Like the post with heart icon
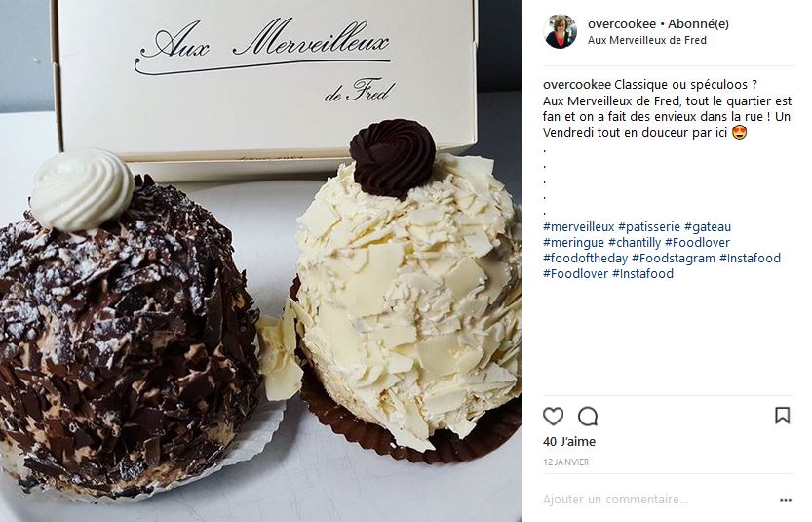812x522 pixels. [553, 416]
